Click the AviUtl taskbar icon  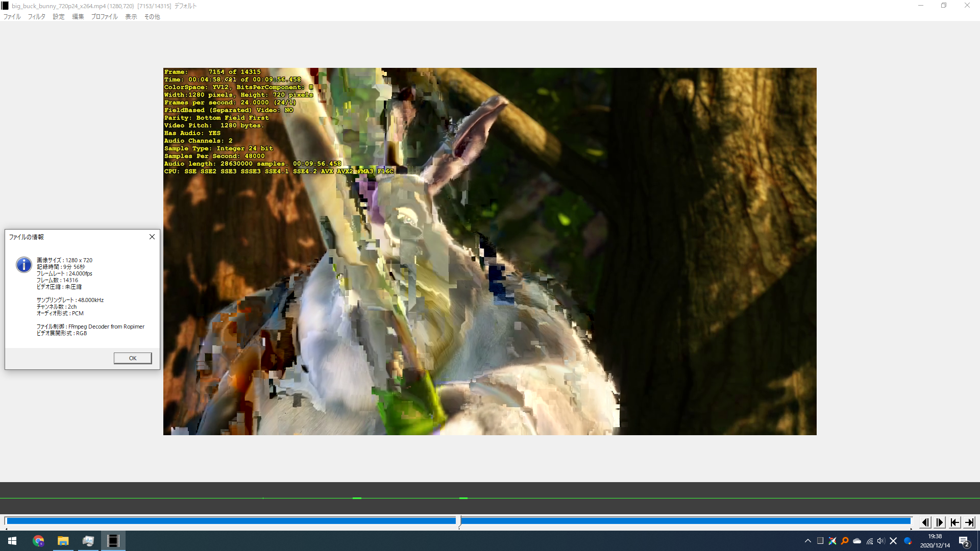pyautogui.click(x=113, y=541)
